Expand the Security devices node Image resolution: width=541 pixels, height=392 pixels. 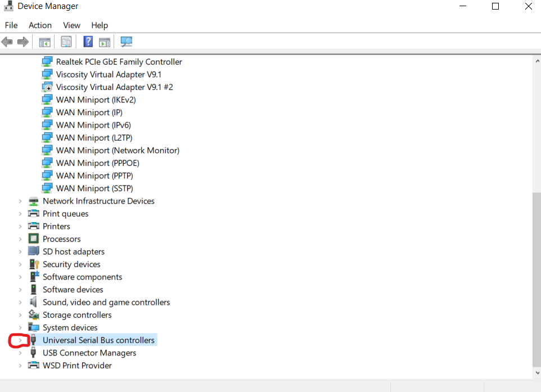pos(20,264)
